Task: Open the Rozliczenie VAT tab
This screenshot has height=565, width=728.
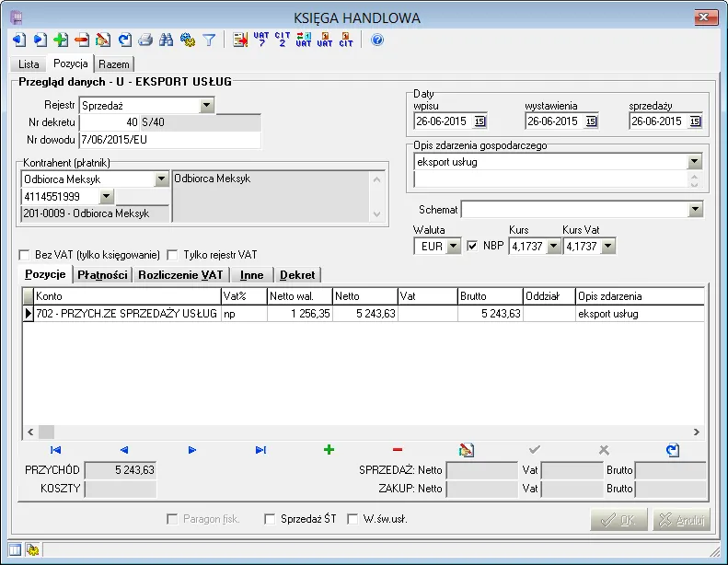Action: (x=180, y=275)
